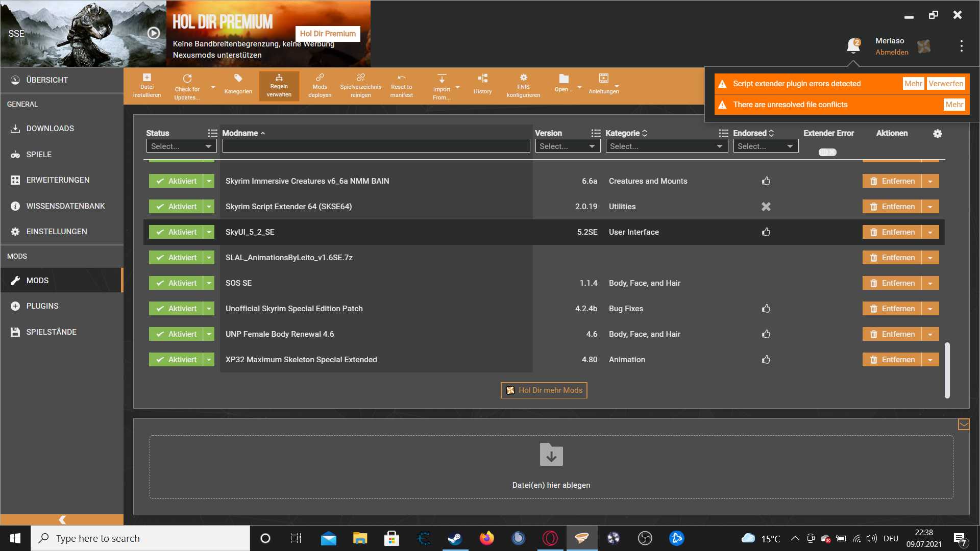Open Import From tool
This screenshot has height=551, width=980.
(x=442, y=86)
